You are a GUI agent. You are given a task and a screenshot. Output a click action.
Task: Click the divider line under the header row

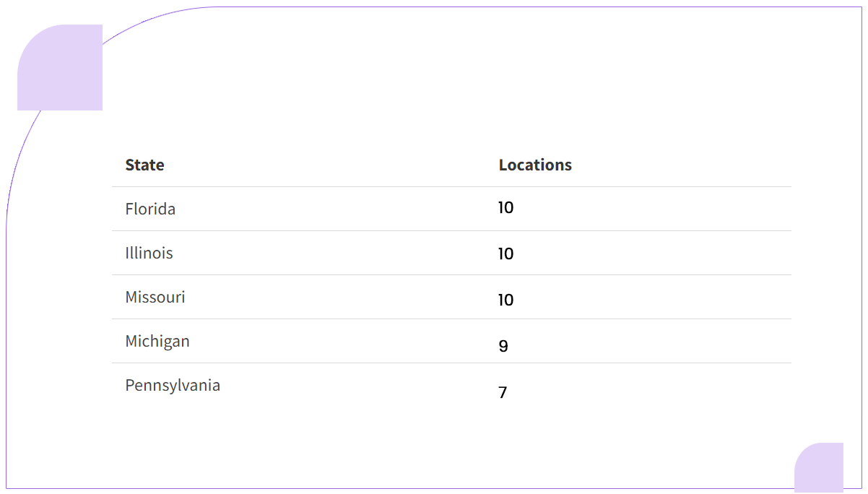click(x=451, y=186)
